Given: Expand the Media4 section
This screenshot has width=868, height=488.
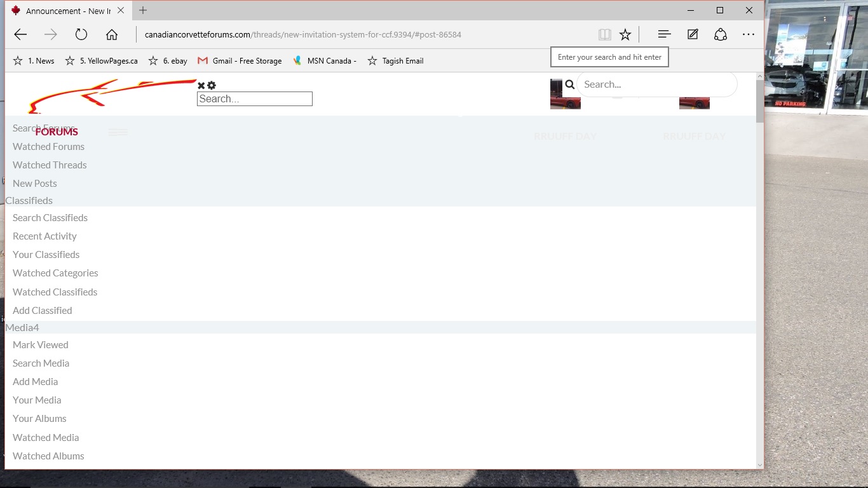Looking at the screenshot, I should 22,327.
